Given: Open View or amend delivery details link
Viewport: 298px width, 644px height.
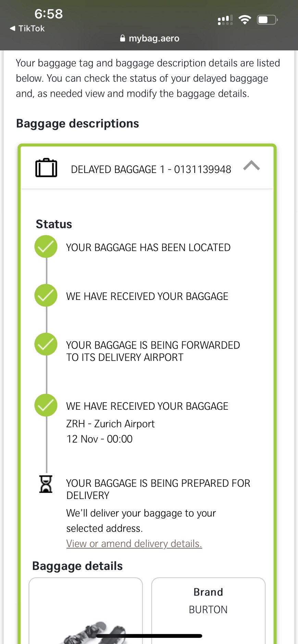Looking at the screenshot, I should (x=134, y=543).
